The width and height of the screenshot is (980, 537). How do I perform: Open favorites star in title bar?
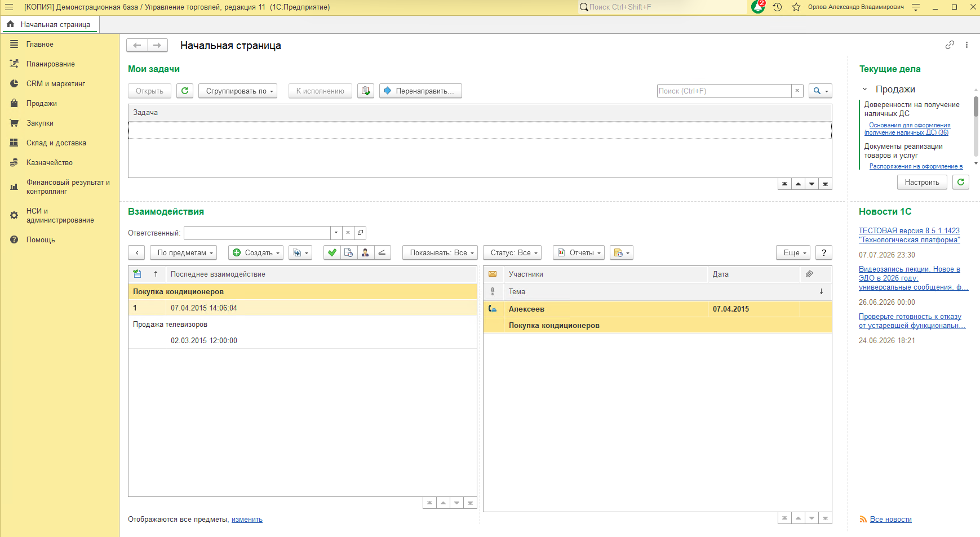[796, 7]
